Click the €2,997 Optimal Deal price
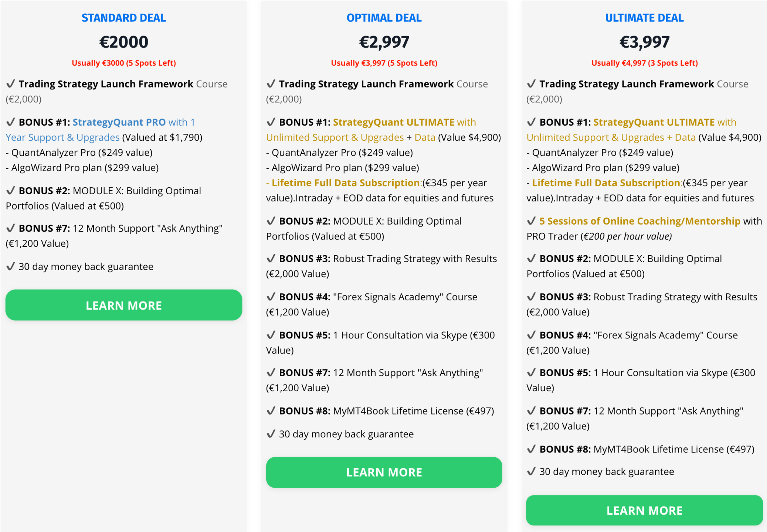 [x=384, y=42]
